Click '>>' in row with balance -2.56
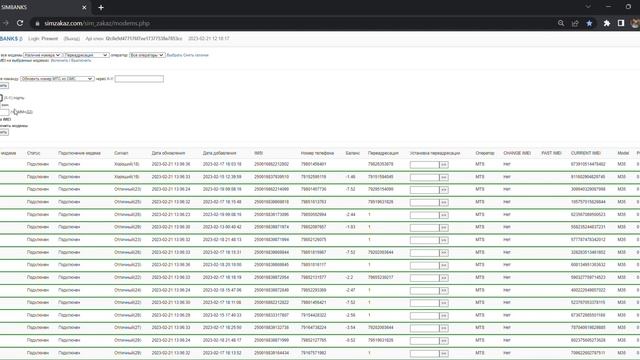This screenshot has width=640, height=360. pyautogui.click(x=444, y=316)
